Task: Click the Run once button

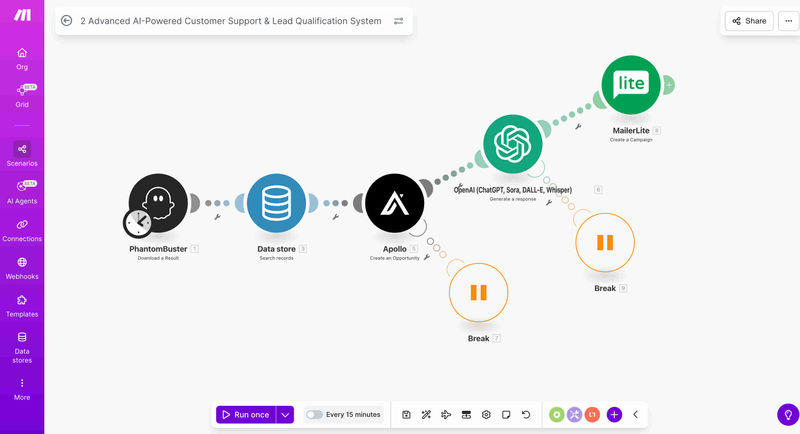Action: 246,415
